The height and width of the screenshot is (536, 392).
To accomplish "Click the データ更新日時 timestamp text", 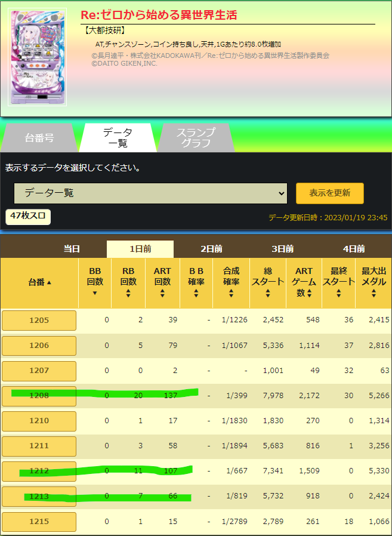I will point(328,218).
